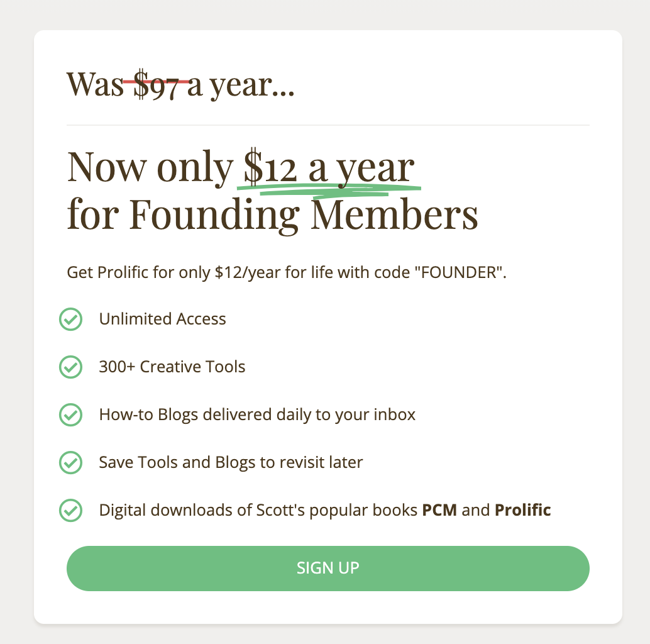Click the checkmark next to Save Tools and Blogs

click(x=71, y=462)
